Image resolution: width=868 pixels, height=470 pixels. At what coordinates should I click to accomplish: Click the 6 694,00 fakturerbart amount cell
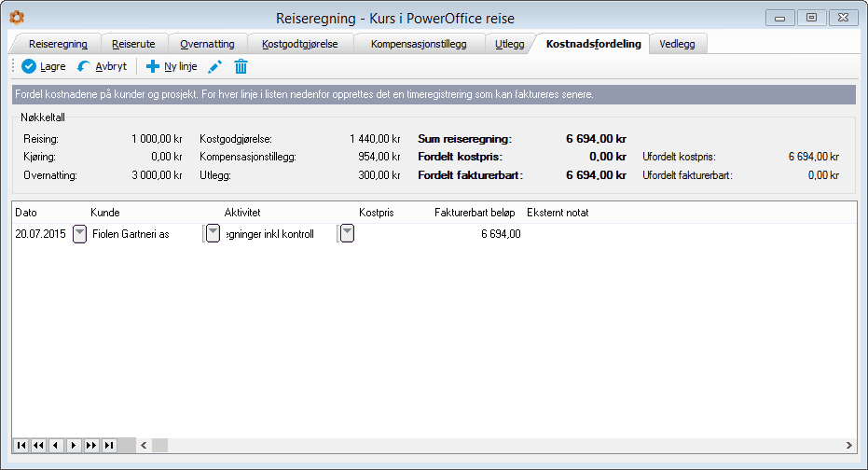point(501,234)
